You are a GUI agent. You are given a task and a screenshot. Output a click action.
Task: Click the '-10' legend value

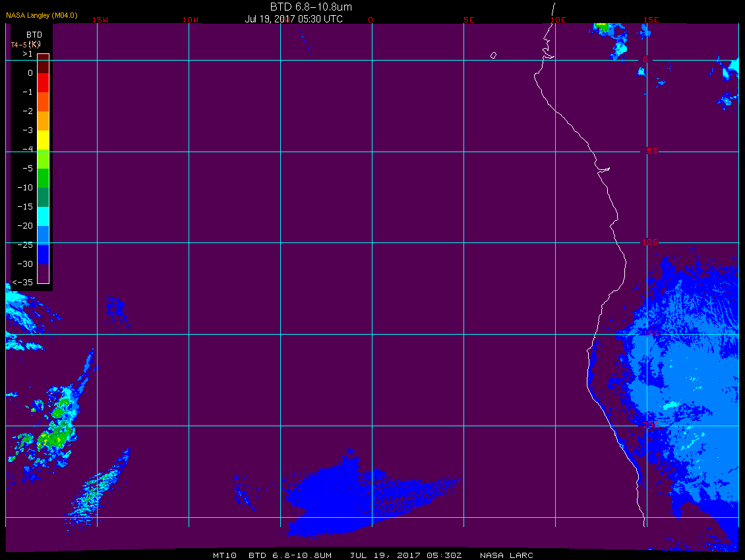click(x=25, y=188)
